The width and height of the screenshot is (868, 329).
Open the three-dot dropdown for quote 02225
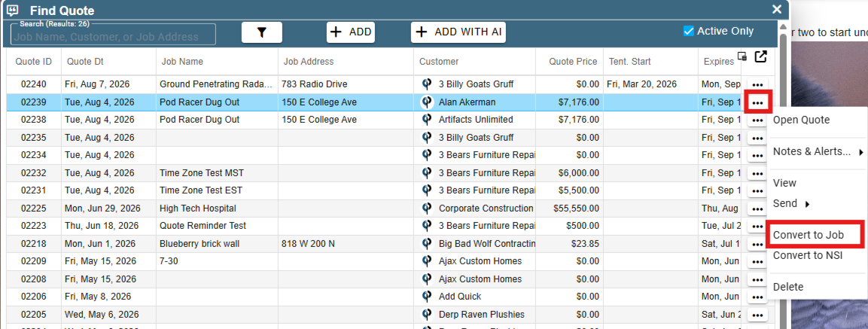coord(758,209)
